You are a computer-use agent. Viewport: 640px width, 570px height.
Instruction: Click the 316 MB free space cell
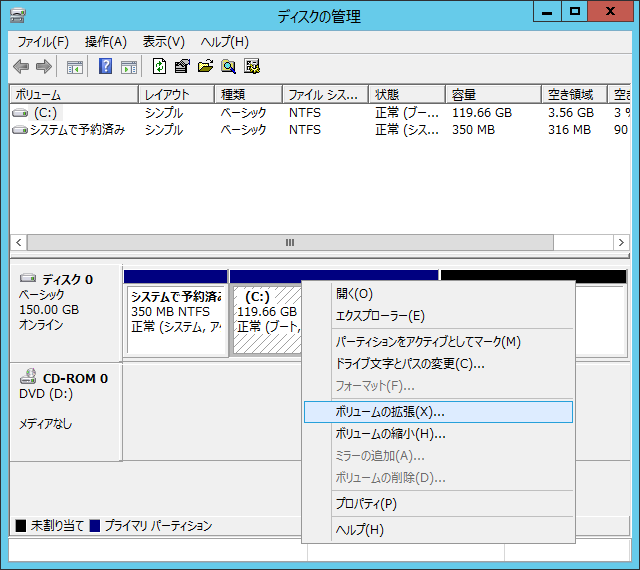(569, 130)
